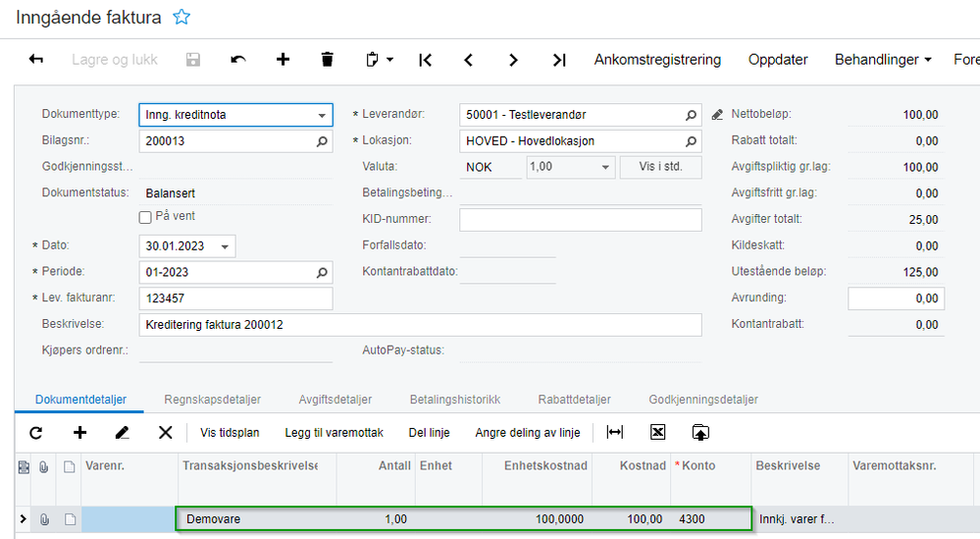Switch to the Regnskapsdetaljer tab
The image size is (980, 539).
(x=213, y=400)
